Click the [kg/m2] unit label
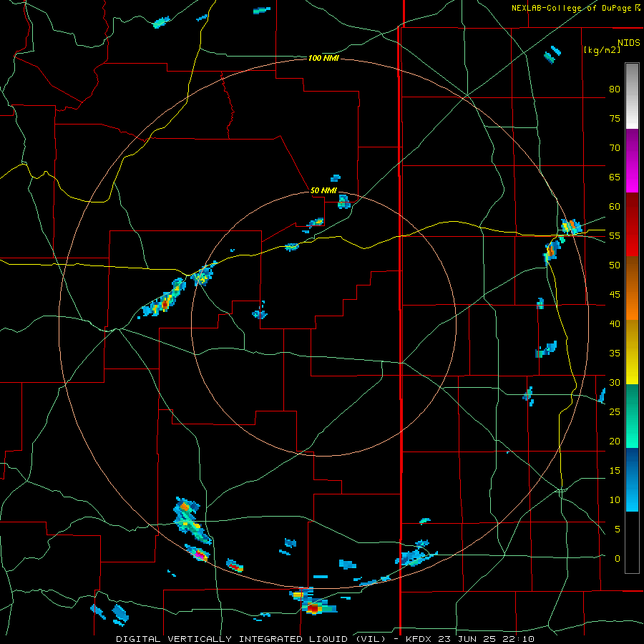The image size is (644, 644). coord(602,50)
